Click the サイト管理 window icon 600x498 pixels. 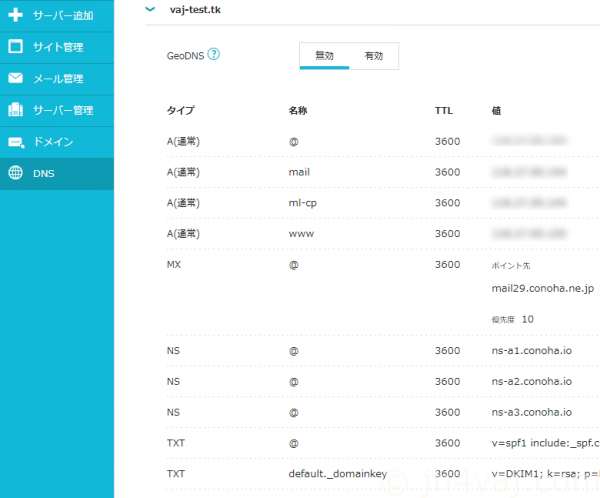coord(15,47)
